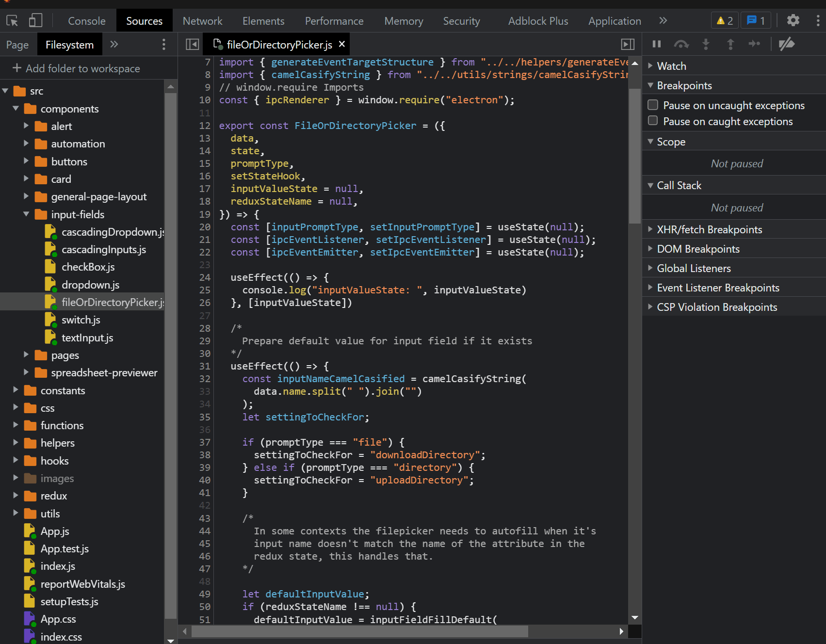Open dropdown.js in file tree

(x=90, y=285)
